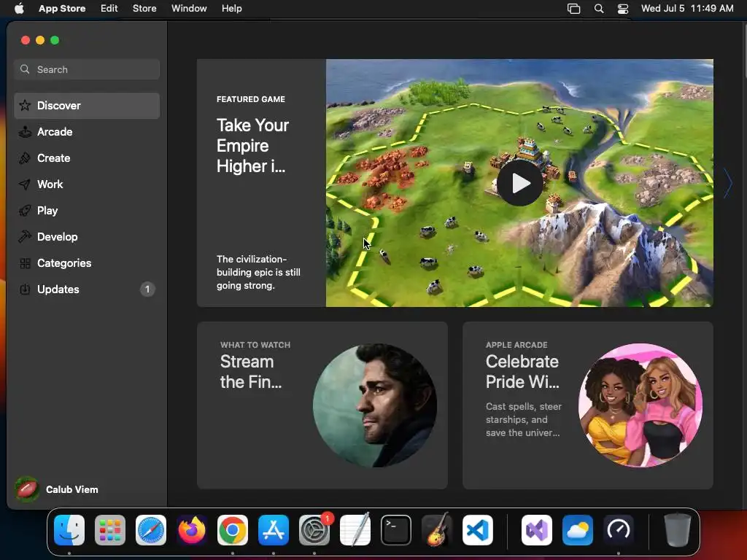The image size is (747, 560).
Task: Open the Window menu
Action: (189, 8)
